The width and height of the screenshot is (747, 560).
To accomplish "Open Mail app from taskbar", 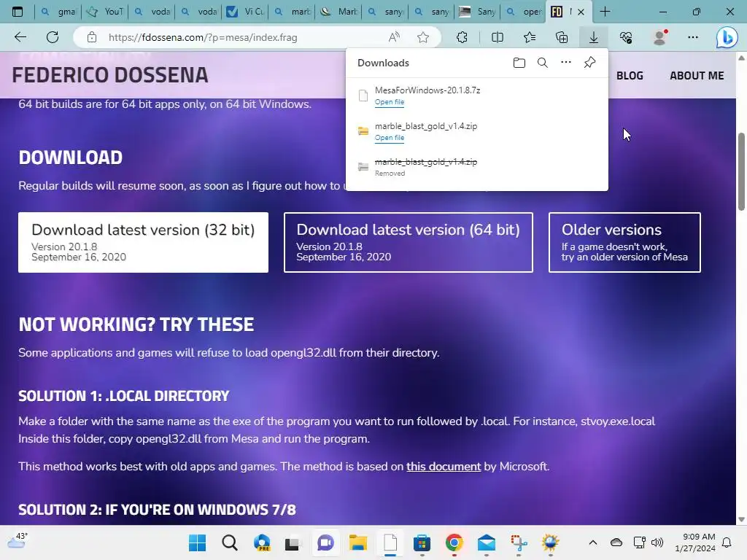I will click(x=487, y=542).
